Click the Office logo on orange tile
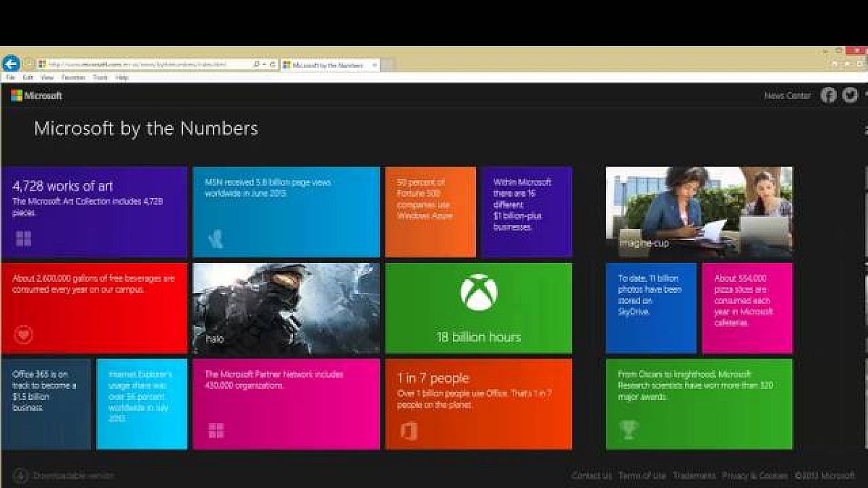This screenshot has height=488, width=868. pyautogui.click(x=409, y=431)
